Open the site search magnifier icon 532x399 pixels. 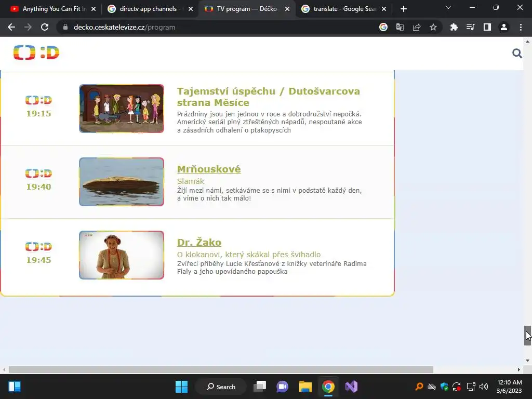(x=517, y=54)
